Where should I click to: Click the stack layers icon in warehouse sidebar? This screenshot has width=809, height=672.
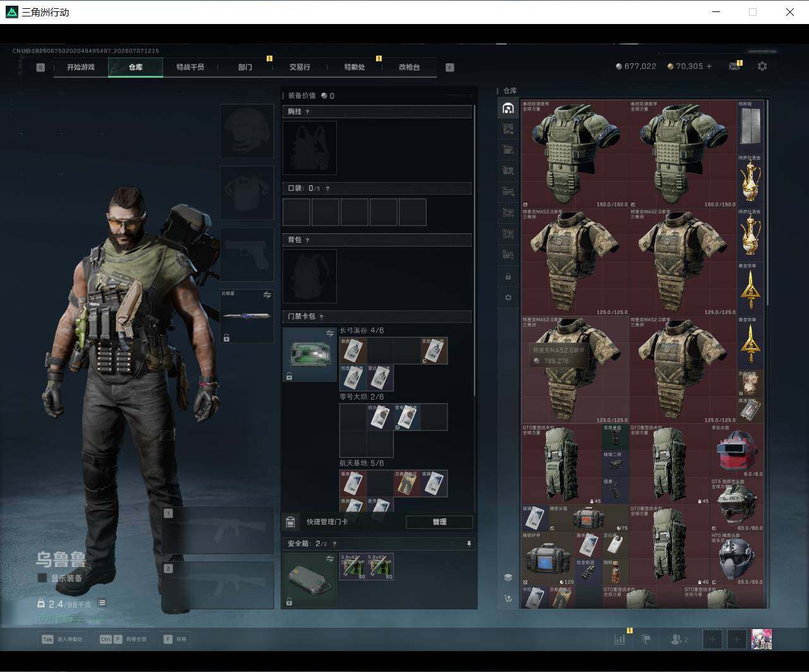(508, 577)
